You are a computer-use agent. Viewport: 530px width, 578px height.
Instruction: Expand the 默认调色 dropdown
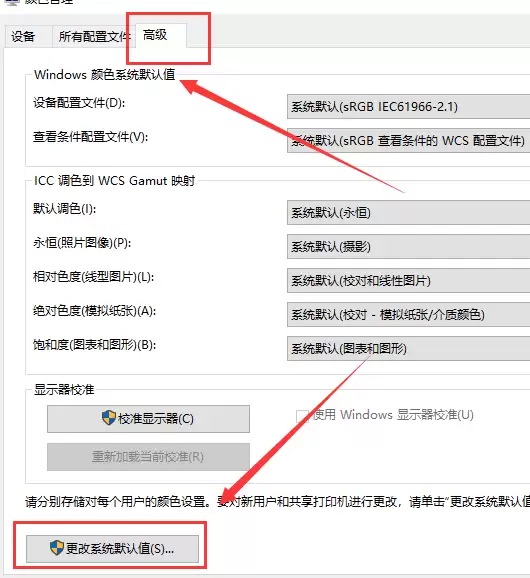click(408, 212)
